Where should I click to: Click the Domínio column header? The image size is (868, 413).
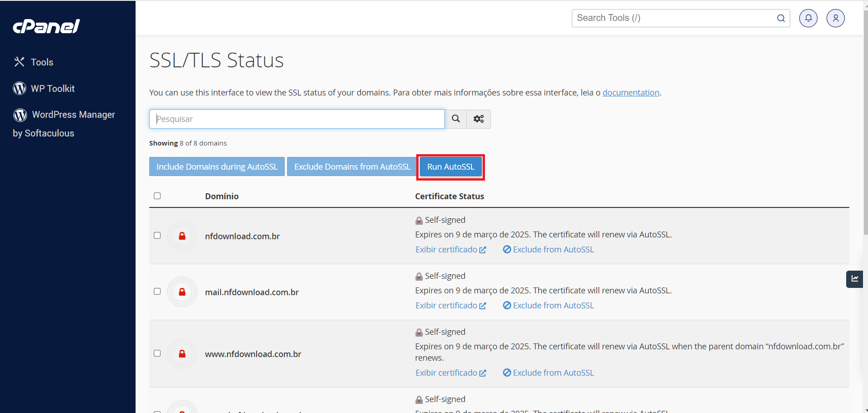222,196
